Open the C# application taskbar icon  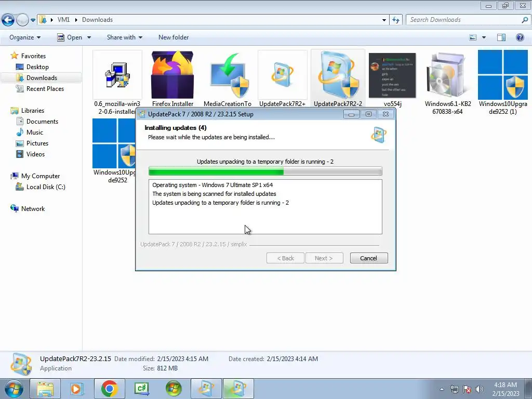click(x=141, y=389)
